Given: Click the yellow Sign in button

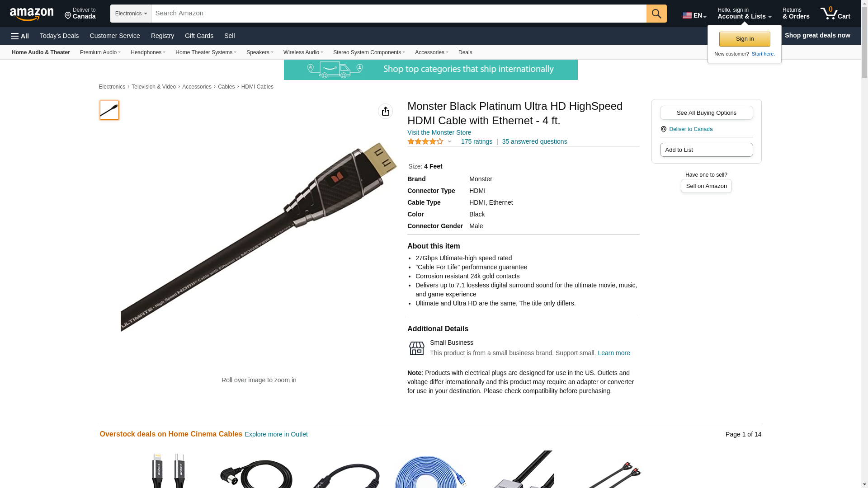Looking at the screenshot, I should 745,39.
